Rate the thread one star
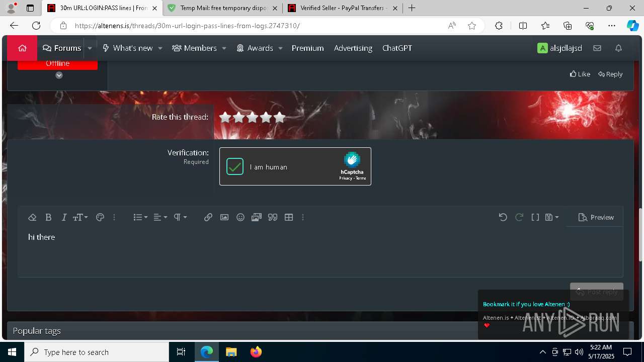The width and height of the screenshot is (644, 362). (x=225, y=117)
